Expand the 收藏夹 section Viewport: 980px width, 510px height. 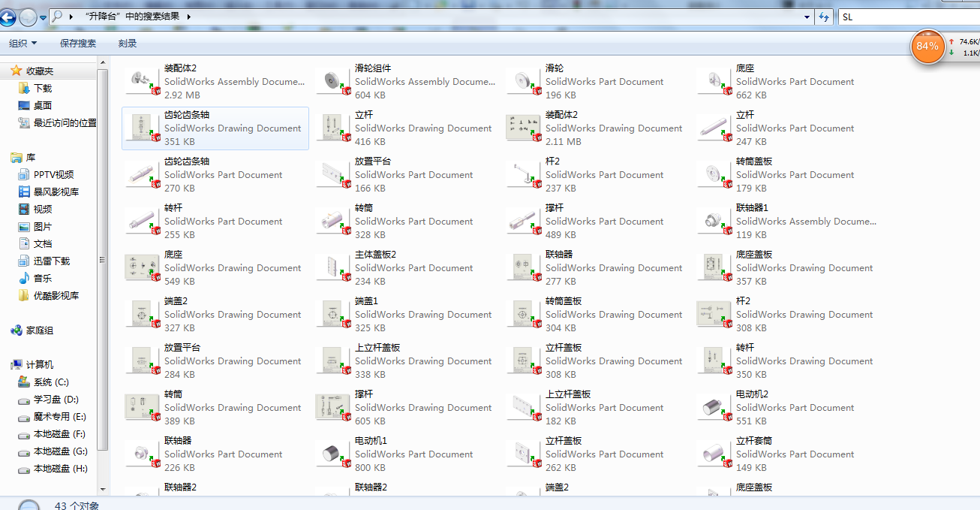[40, 71]
